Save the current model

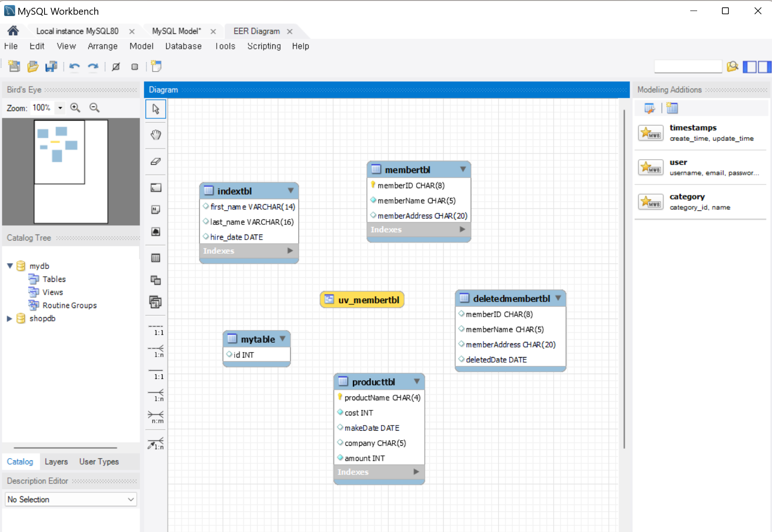pos(51,67)
